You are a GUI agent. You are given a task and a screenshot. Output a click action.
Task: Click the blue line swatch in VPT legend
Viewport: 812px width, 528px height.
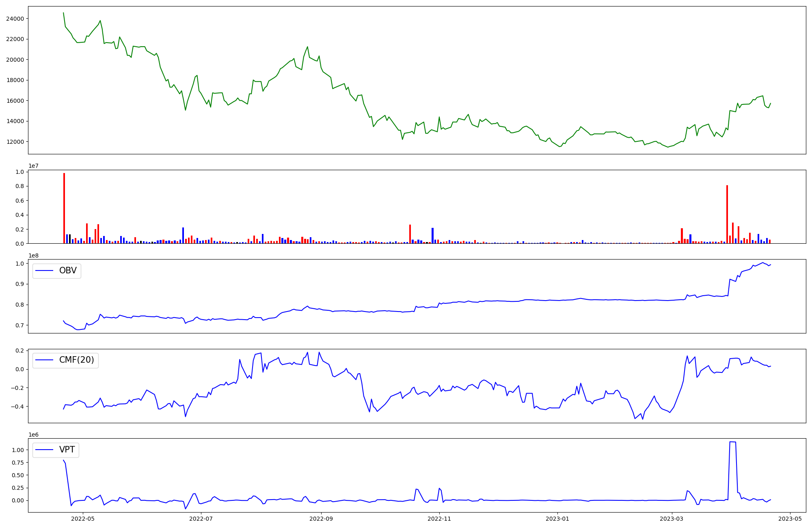[x=45, y=450]
